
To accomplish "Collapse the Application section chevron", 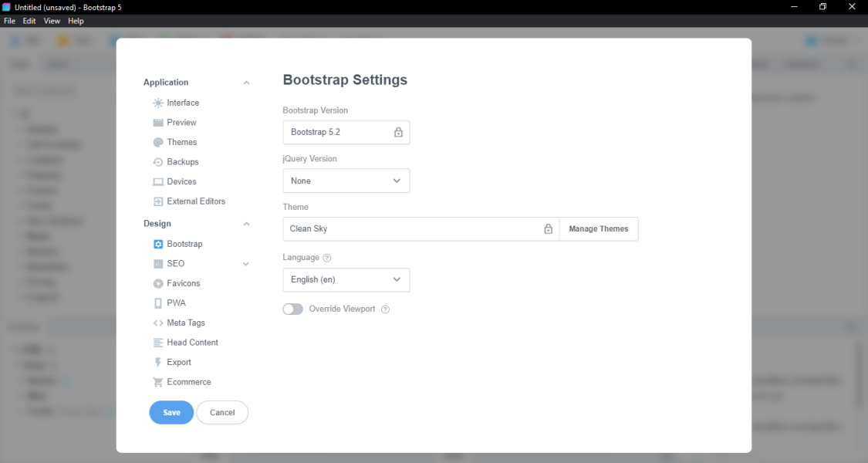I will pyautogui.click(x=246, y=83).
